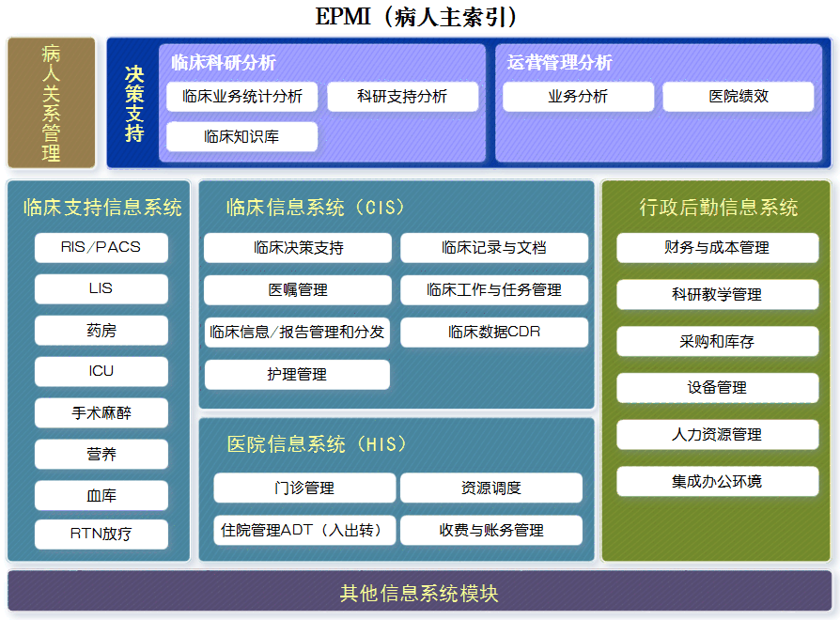Image resolution: width=840 pixels, height=620 pixels.
Task: Click the 运营管理分析 heading
Action: click(x=559, y=63)
